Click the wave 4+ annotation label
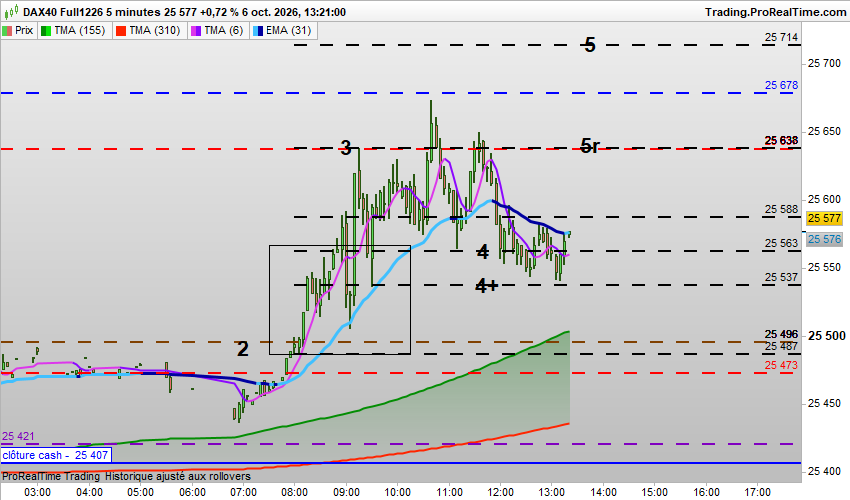The height and width of the screenshot is (500, 850). tap(486, 285)
